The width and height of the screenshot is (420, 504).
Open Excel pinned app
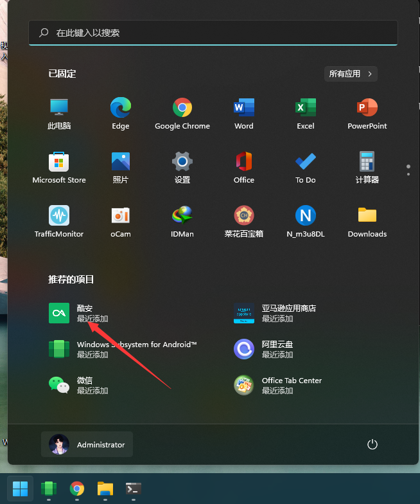pyautogui.click(x=306, y=114)
